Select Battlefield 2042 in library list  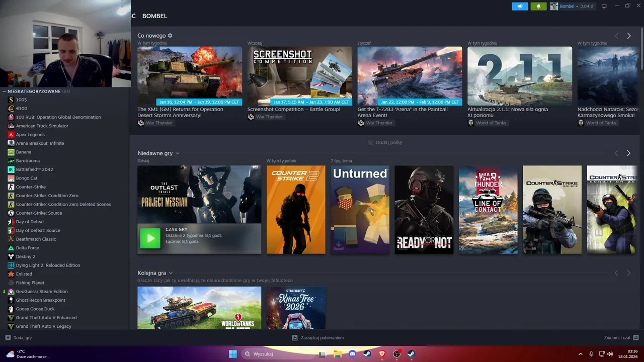click(34, 169)
